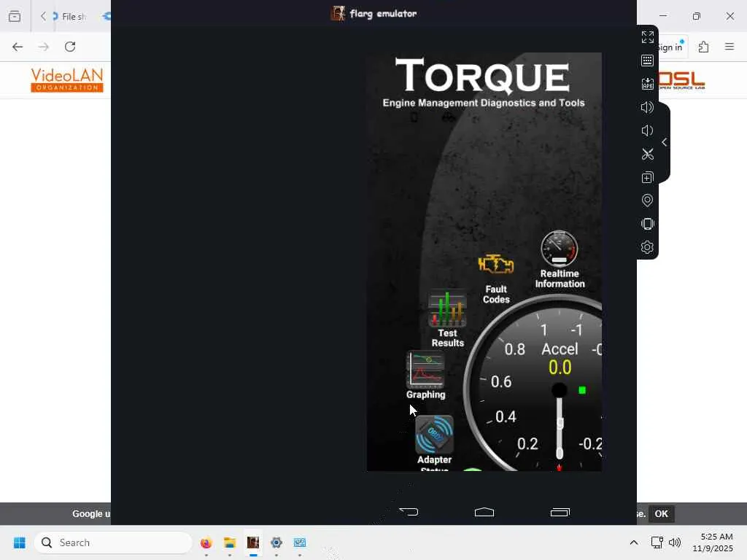Switch to flarg emulator taskbar icon
Screen dimensions: 747x560
pyautogui.click(x=253, y=542)
